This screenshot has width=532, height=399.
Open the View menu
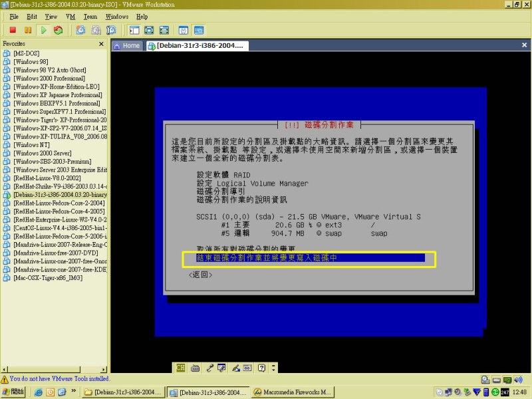tap(51, 17)
